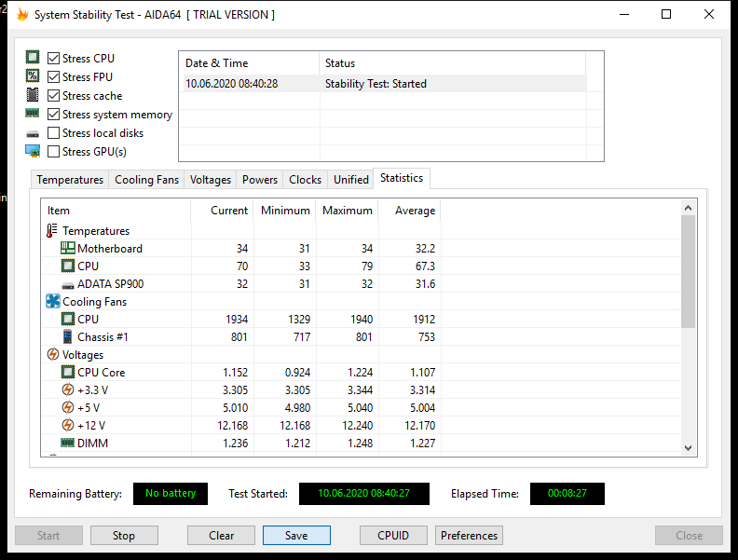Viewport: 738px width, 560px height.
Task: Click the Motherboard temperature icon
Action: pos(68,248)
